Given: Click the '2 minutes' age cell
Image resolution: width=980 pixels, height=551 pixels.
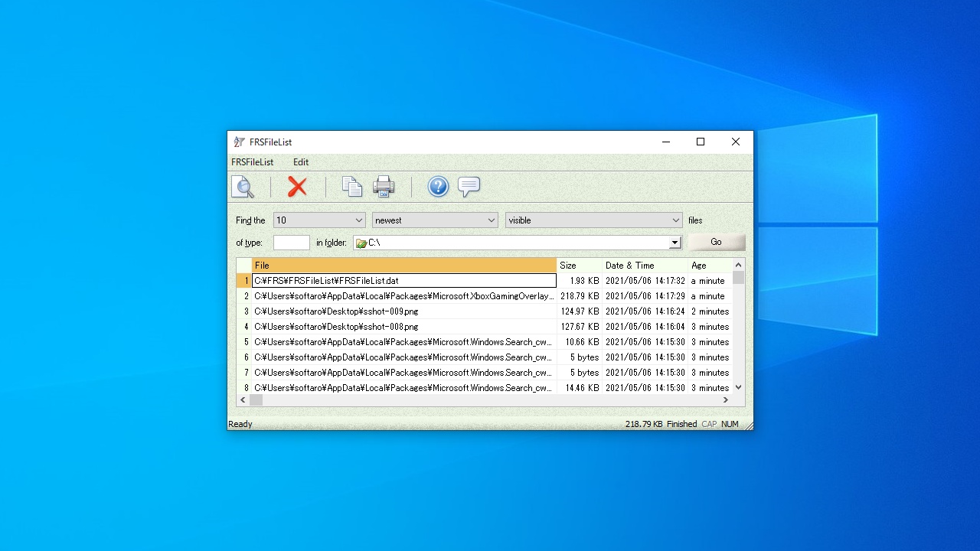Looking at the screenshot, I should [x=710, y=311].
